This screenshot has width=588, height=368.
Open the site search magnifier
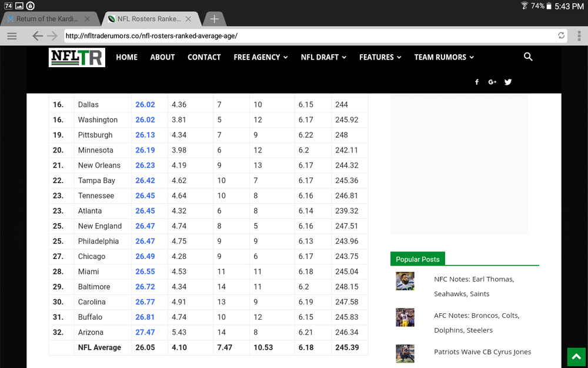(528, 57)
